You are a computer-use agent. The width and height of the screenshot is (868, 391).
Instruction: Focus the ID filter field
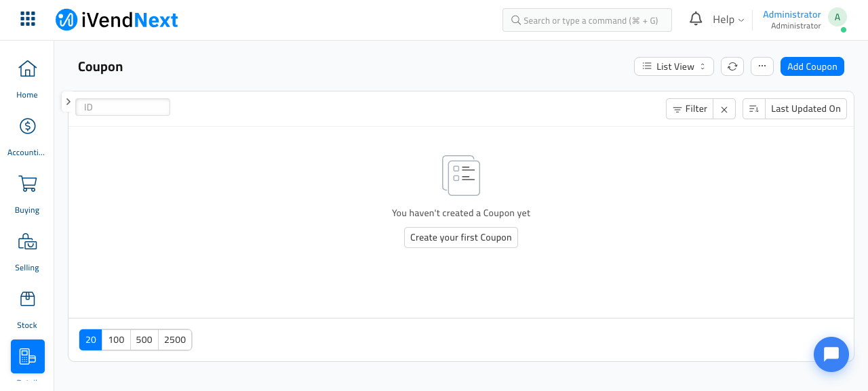pyautogui.click(x=123, y=107)
